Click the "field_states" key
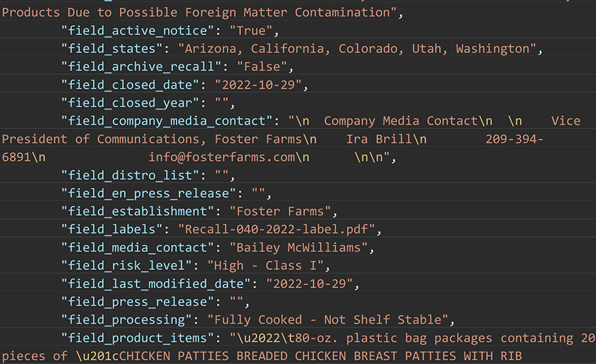The width and height of the screenshot is (596, 364). coord(112,48)
